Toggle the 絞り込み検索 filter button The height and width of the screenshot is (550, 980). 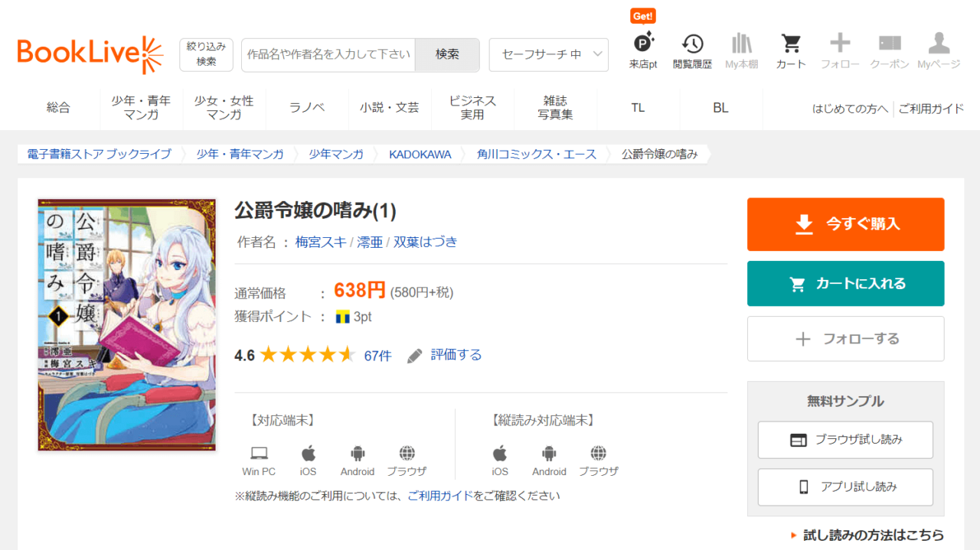tap(206, 55)
